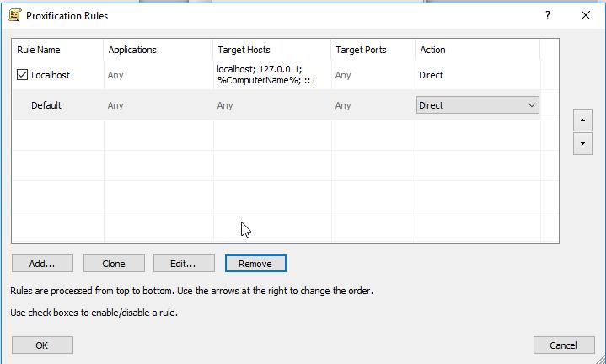
Task: Click Localhost target hosts cell text
Action: [x=266, y=75]
